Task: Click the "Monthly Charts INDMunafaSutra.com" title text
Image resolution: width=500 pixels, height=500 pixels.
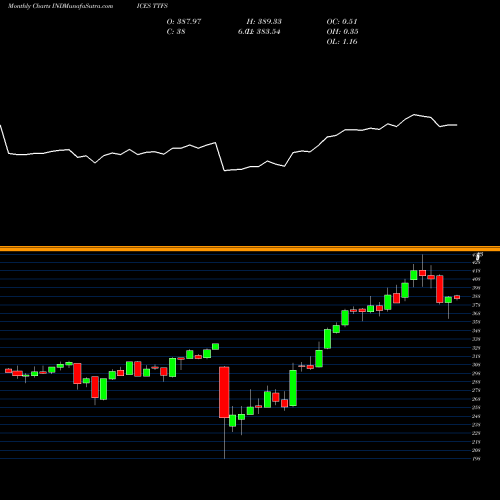Action: coord(60,6)
